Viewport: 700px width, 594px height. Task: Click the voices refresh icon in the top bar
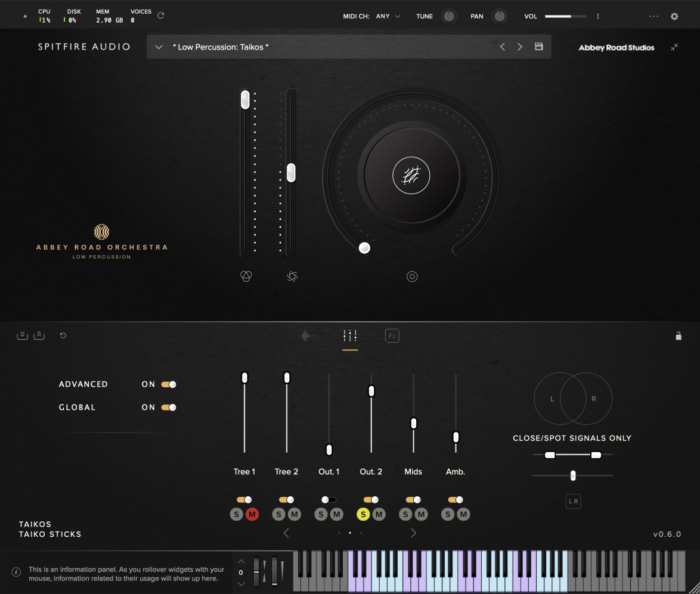[x=160, y=16]
